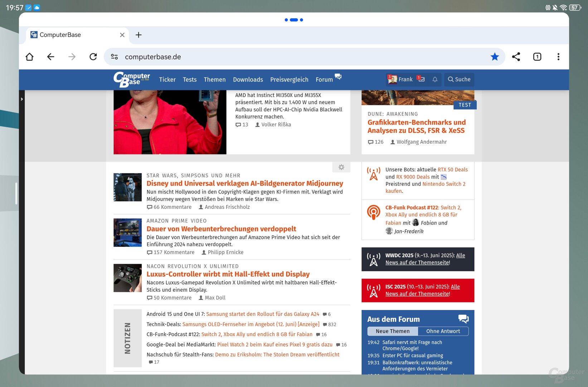Open the Nintendo Switch 2 kaufen link
This screenshot has width=588, height=387.
click(426, 187)
